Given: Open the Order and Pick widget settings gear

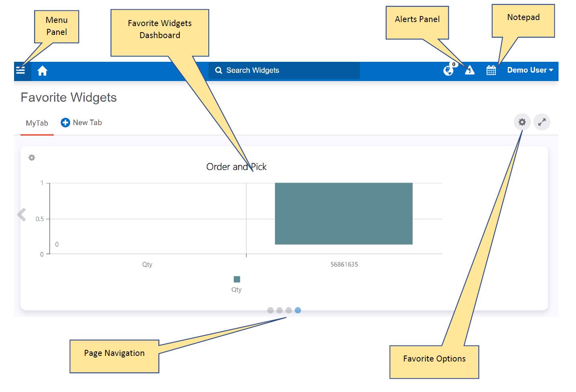Looking at the screenshot, I should click(x=32, y=158).
